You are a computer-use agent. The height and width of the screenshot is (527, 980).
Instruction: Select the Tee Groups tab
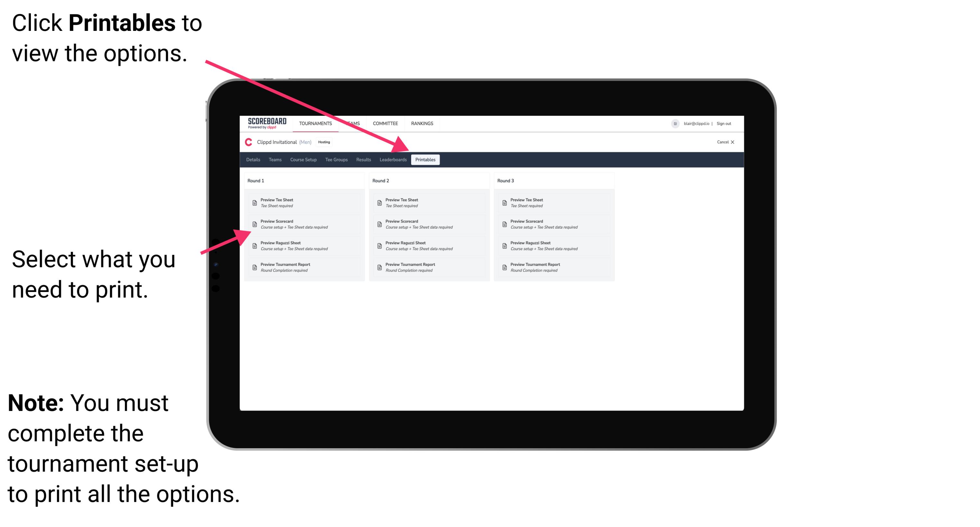point(336,160)
